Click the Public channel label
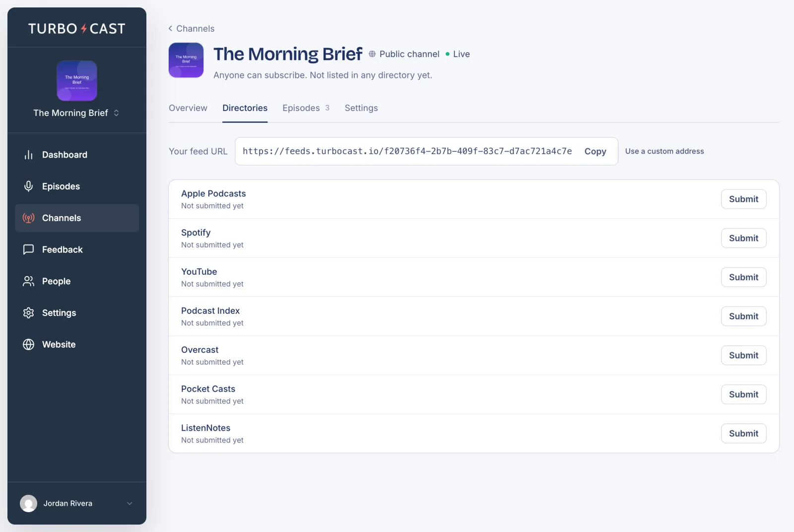Viewport: 794px width, 532px height. (x=409, y=54)
